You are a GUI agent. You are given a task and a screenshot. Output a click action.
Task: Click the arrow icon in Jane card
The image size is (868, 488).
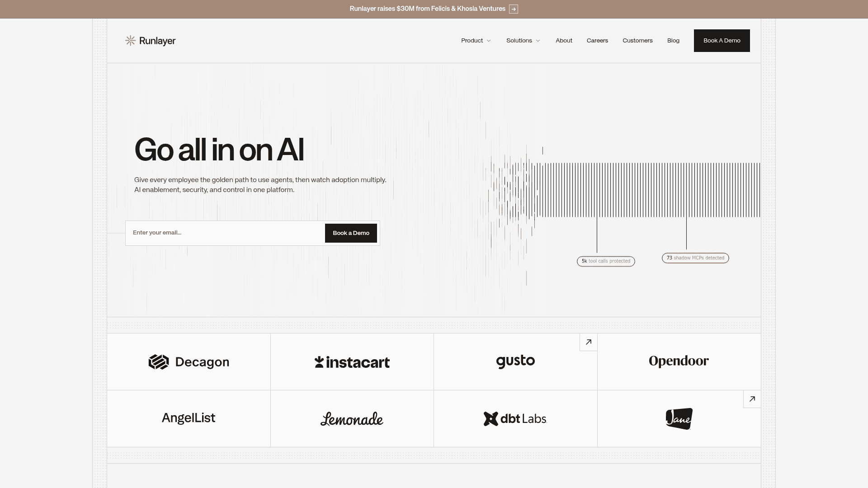752,399
